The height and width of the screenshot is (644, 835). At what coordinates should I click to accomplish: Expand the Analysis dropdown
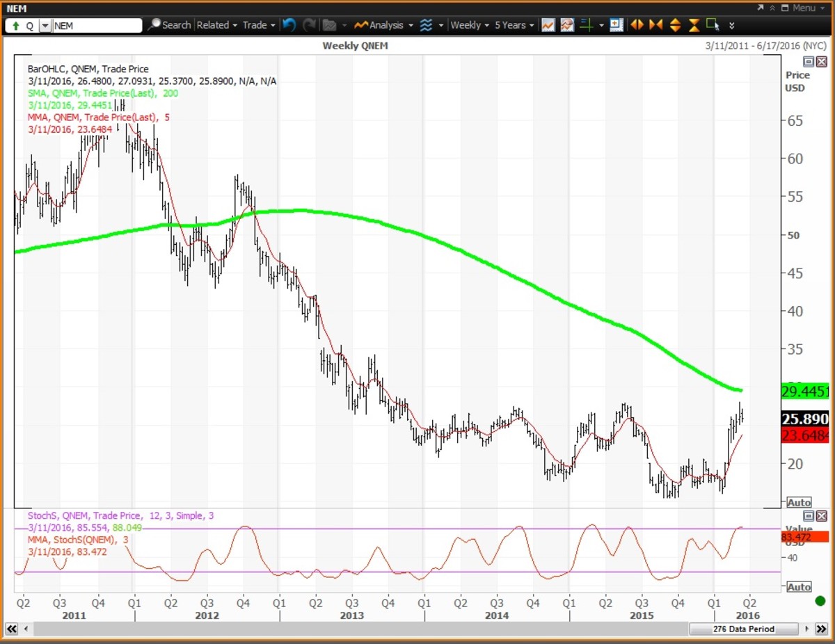[x=384, y=25]
